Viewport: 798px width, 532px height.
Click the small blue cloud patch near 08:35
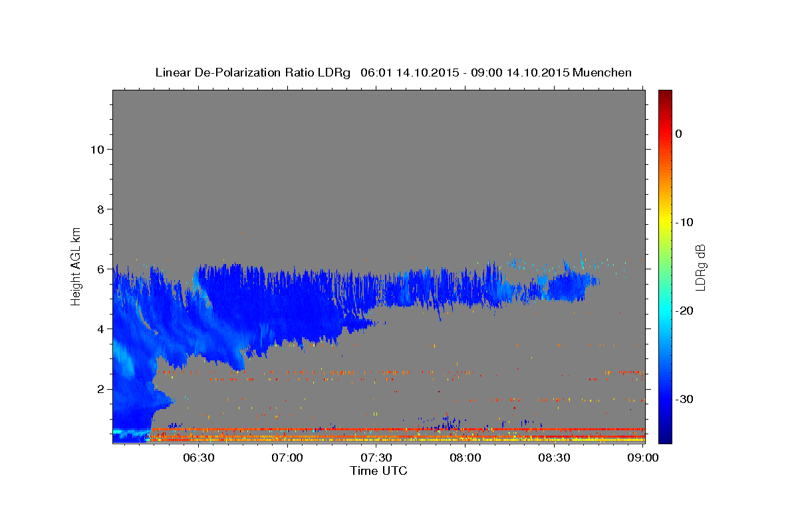[571, 287]
